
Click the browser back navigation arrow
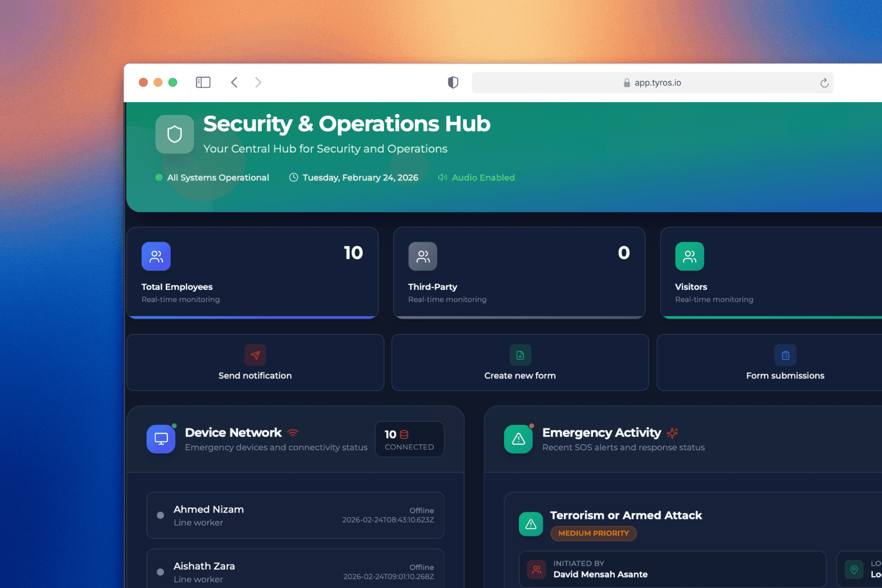(x=234, y=82)
